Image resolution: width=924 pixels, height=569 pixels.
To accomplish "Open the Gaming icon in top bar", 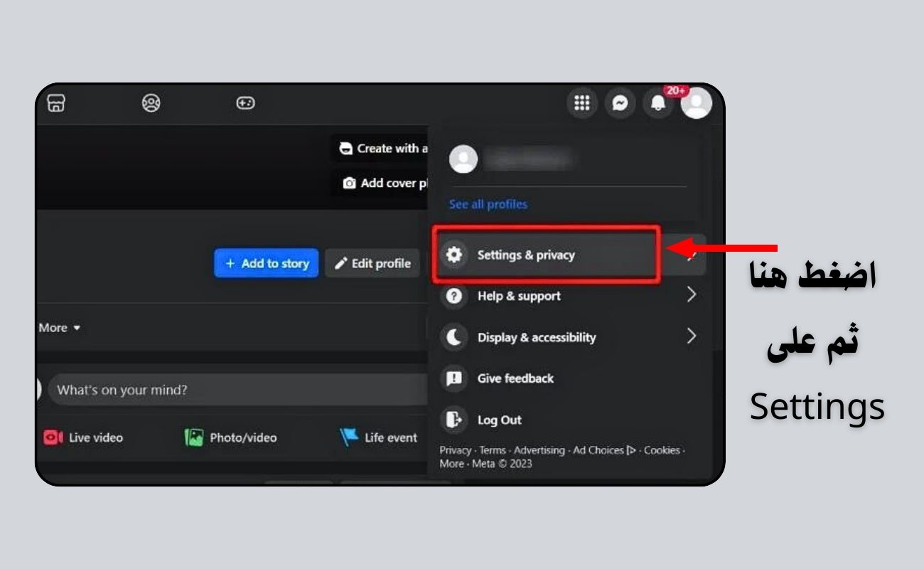I will (245, 103).
